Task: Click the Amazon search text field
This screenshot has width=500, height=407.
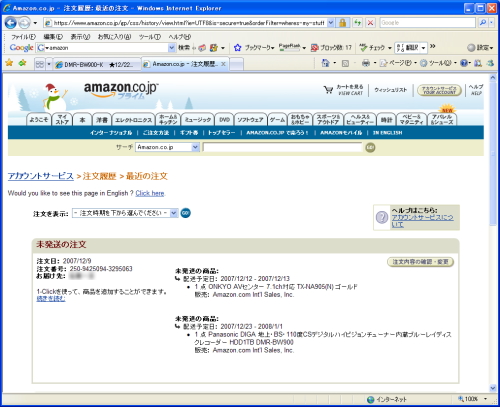Action: pos(282,147)
